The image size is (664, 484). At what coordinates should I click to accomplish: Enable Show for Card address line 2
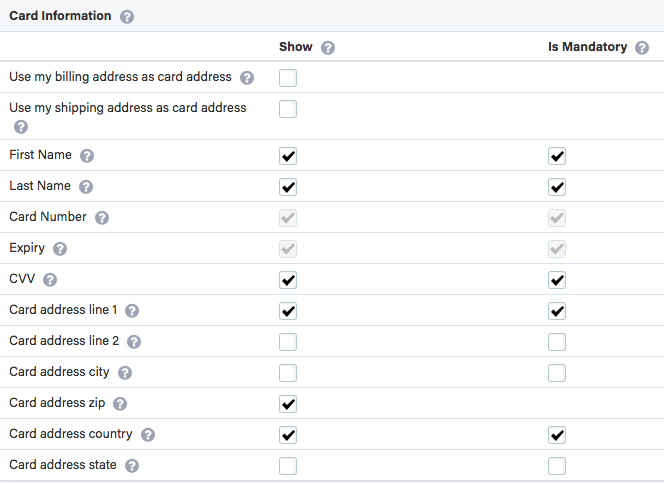click(288, 342)
